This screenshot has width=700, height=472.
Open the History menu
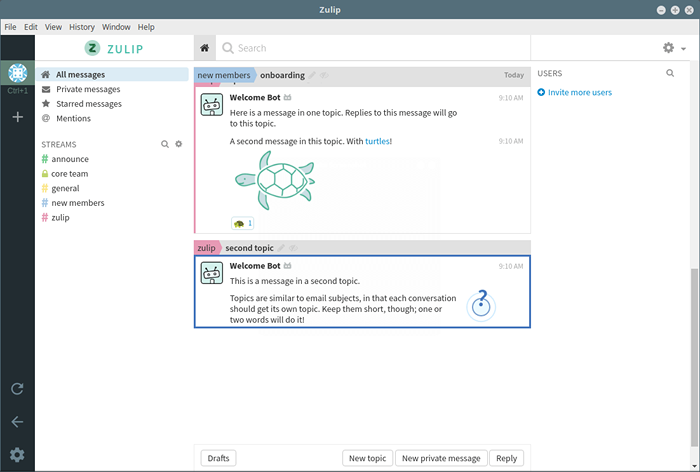pyautogui.click(x=82, y=27)
